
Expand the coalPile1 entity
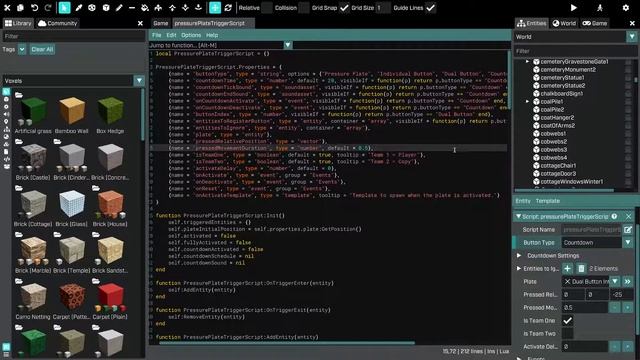coord(527,102)
